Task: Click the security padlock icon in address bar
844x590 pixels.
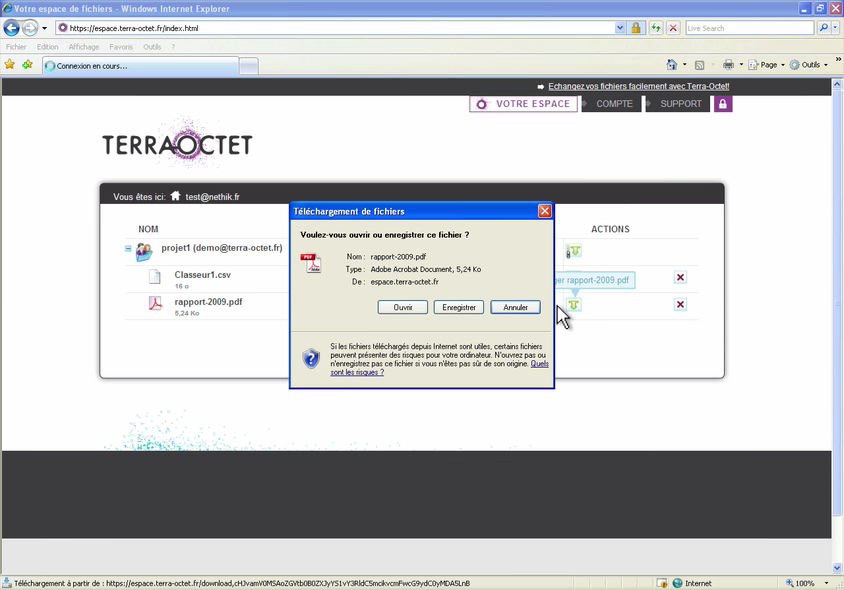Action: point(636,28)
